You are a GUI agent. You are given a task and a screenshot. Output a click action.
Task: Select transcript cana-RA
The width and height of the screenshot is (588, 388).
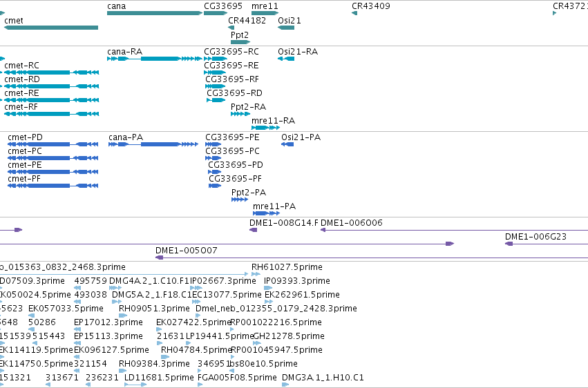click(x=155, y=59)
